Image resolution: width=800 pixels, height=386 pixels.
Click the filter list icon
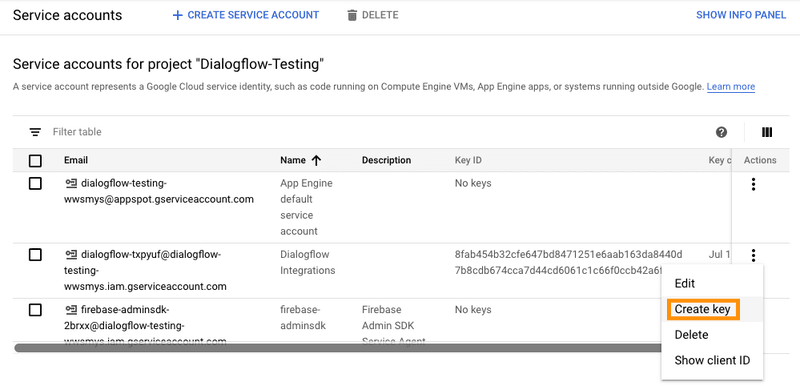click(35, 132)
